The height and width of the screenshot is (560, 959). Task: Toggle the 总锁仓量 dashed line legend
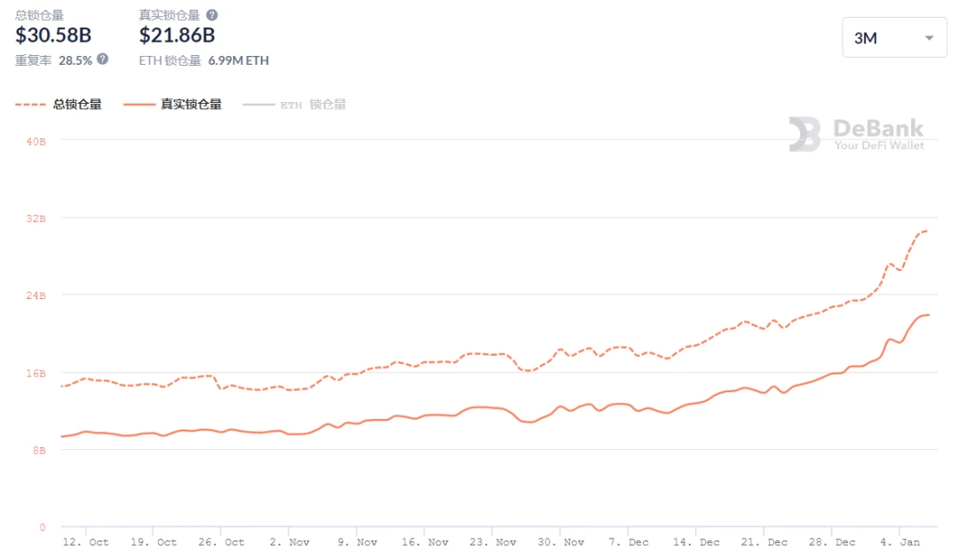point(59,105)
